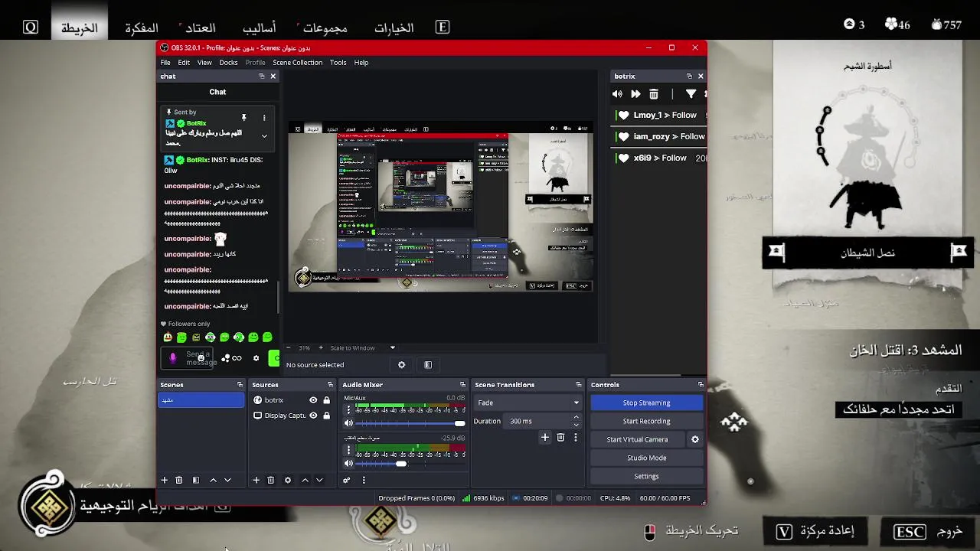
Task: Float the Audio Mixer dock
Action: (x=462, y=385)
